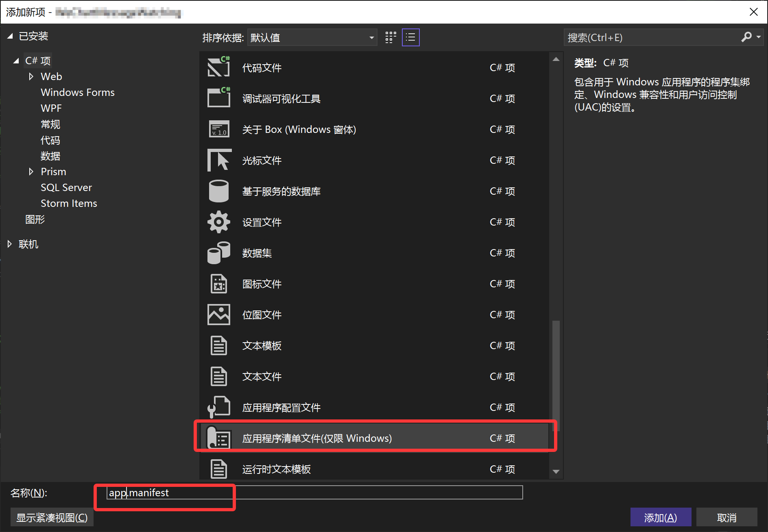Click the scrollbar down arrow
The width and height of the screenshot is (768, 532).
coord(556,471)
